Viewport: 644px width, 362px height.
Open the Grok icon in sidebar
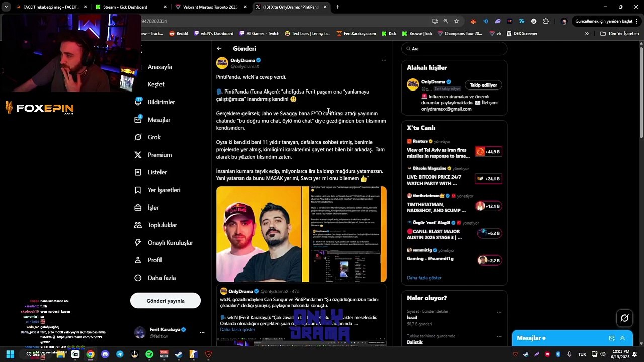[138, 137]
